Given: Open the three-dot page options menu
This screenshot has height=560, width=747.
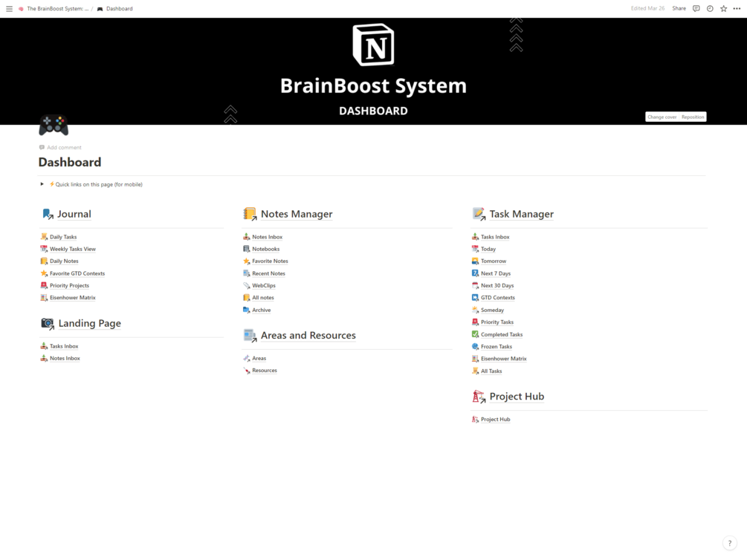Looking at the screenshot, I should (737, 9).
